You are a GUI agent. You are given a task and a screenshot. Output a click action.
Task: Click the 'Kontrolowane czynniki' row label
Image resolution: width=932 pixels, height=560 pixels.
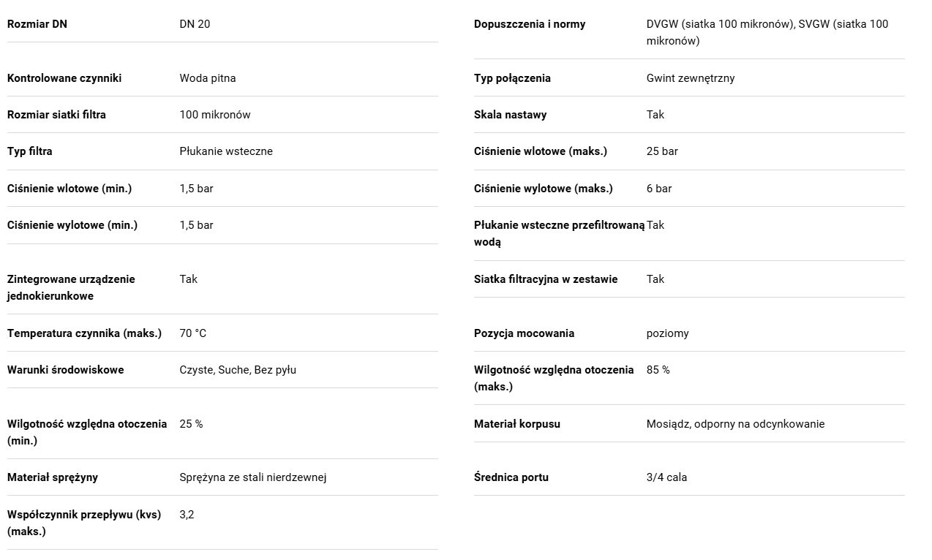tap(64, 78)
